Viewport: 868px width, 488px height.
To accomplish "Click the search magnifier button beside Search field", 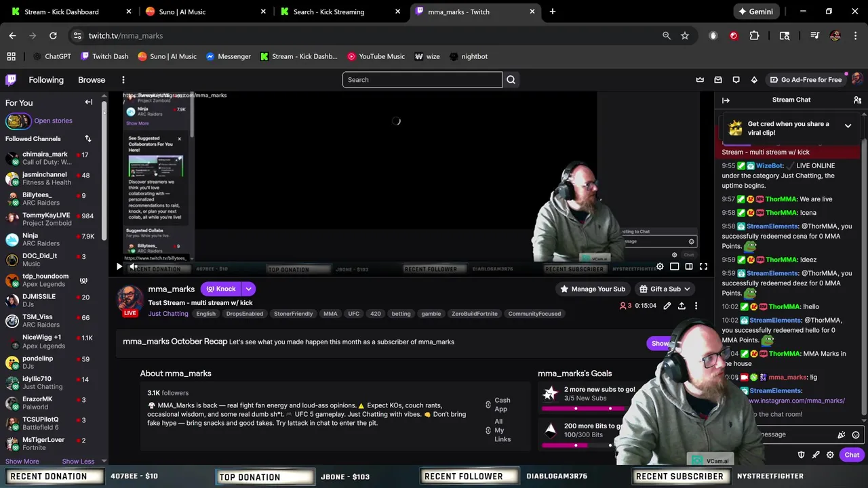I will click(x=511, y=80).
